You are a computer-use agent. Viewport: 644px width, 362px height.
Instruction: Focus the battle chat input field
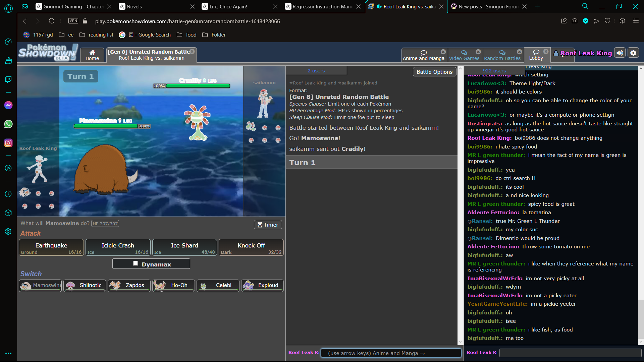pos(391,353)
